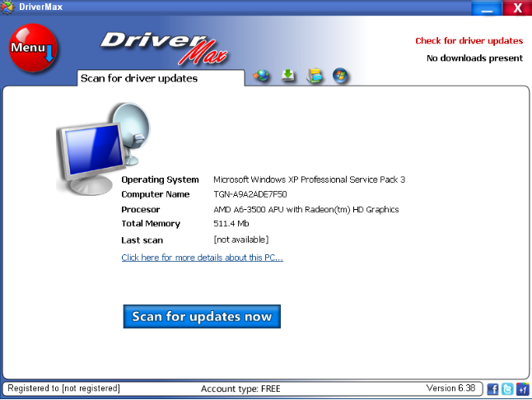The image size is (532, 400).
Task: Click Microsoft Windows XP Professional Service Pack 3
Action: click(310, 179)
